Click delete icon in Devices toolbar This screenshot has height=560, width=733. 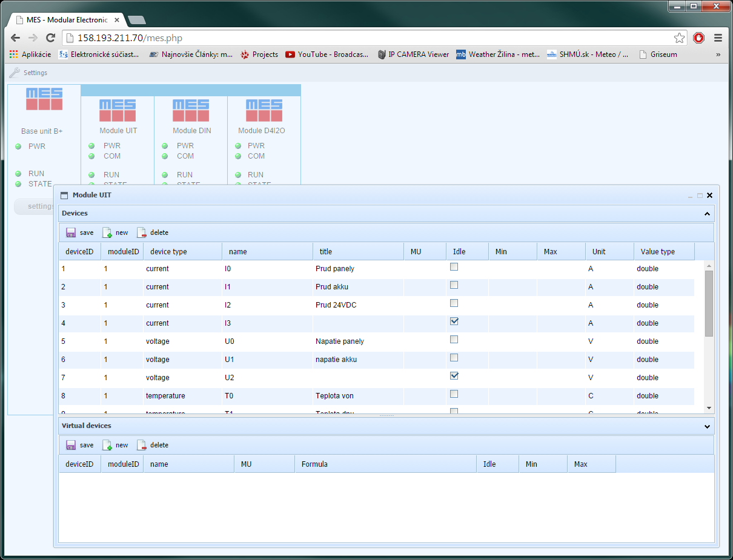coord(142,232)
